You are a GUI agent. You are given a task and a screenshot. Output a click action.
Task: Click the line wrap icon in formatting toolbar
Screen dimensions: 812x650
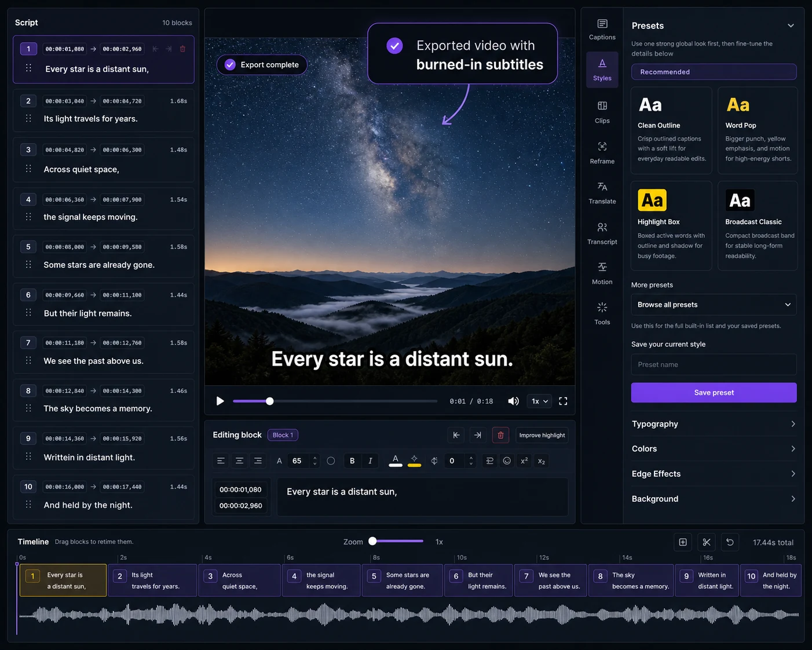[x=489, y=461]
